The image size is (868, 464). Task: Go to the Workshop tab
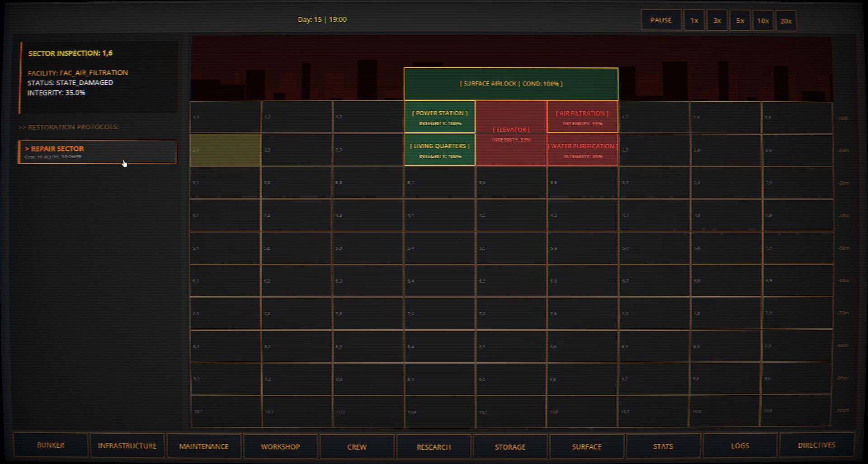coord(280,446)
